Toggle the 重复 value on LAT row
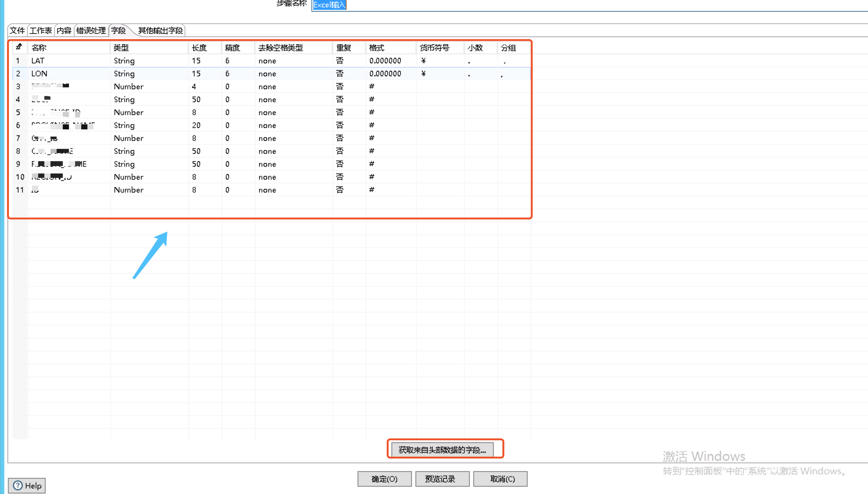 (340, 60)
